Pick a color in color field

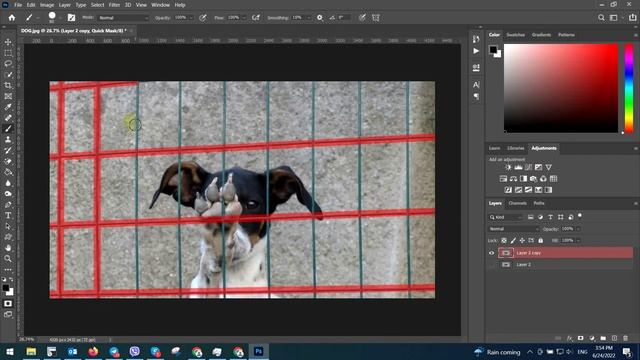tap(561, 88)
